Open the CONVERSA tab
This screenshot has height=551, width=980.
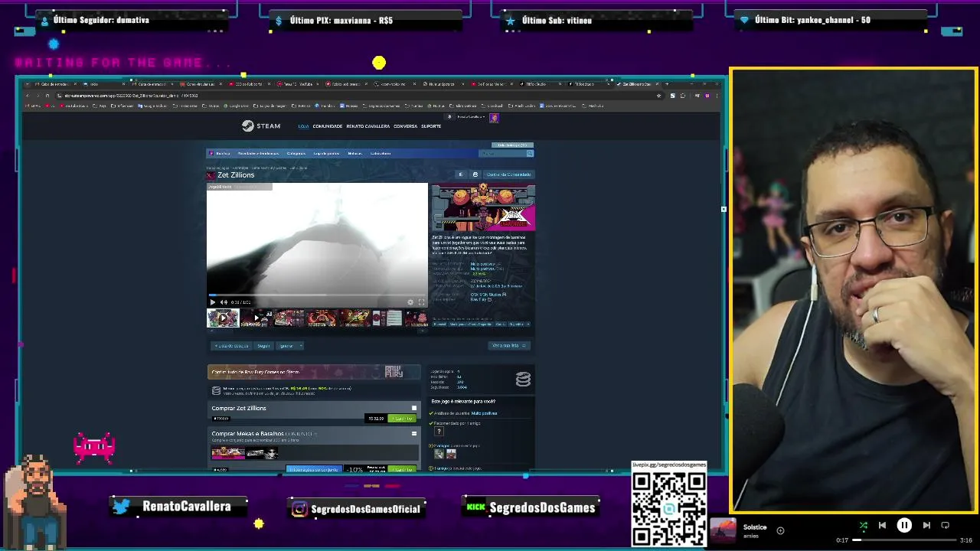click(x=405, y=126)
